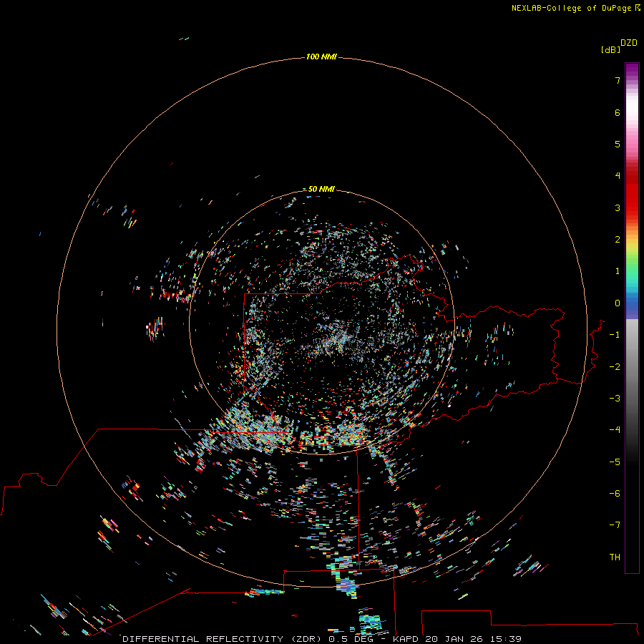Pick the gray band near -2 dB
The width and height of the screenshot is (644, 644).
(x=632, y=367)
